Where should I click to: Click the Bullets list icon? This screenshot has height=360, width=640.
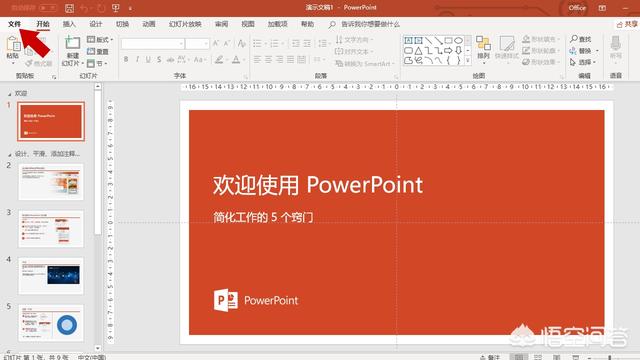click(x=258, y=43)
